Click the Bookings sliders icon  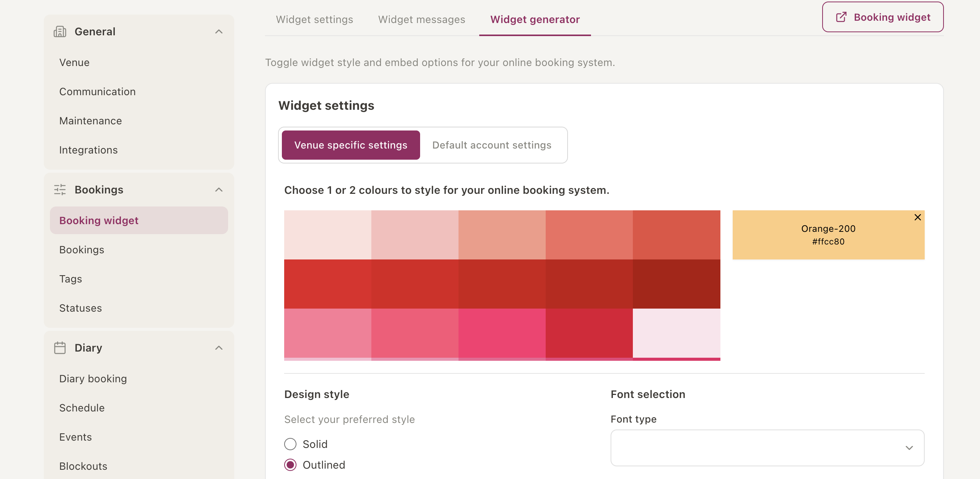click(x=60, y=190)
